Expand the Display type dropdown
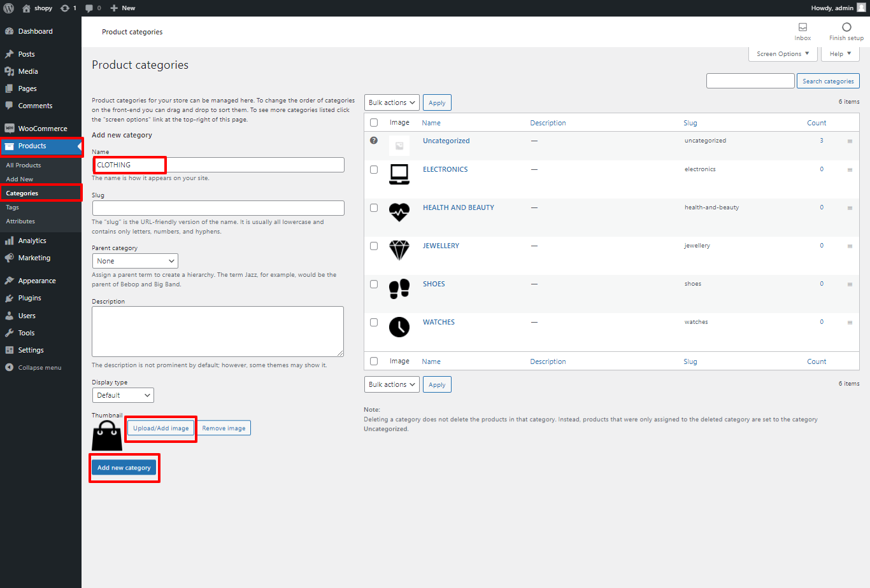 (123, 395)
